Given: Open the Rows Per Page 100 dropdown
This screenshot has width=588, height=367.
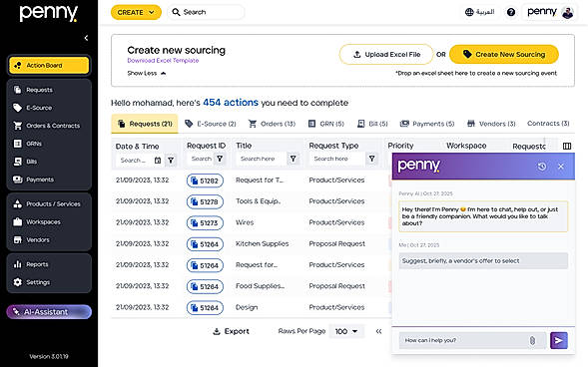Looking at the screenshot, I should click(346, 331).
